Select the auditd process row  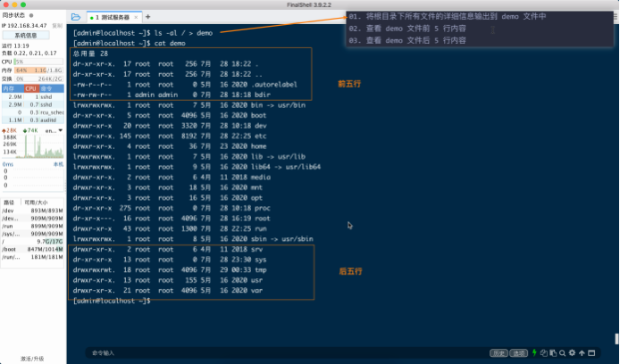point(32,120)
